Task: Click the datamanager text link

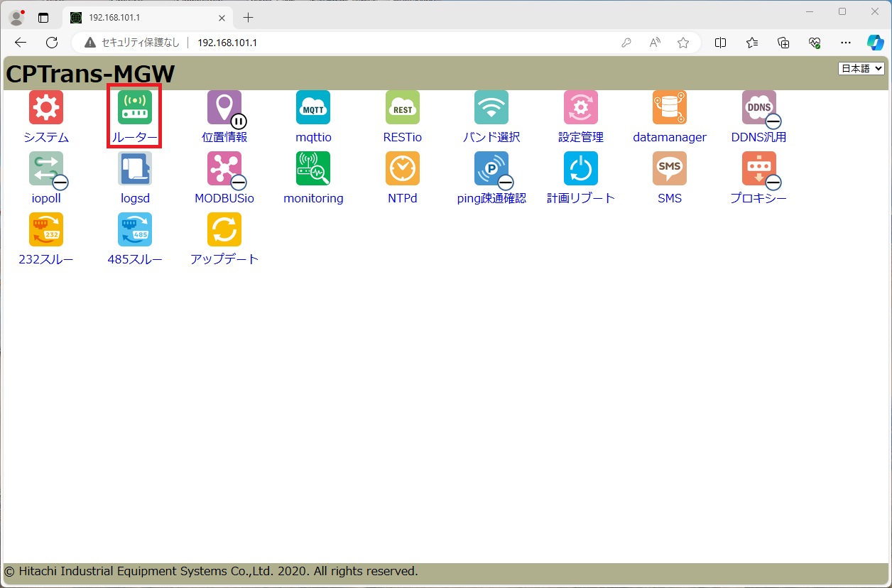Action: 670,137
